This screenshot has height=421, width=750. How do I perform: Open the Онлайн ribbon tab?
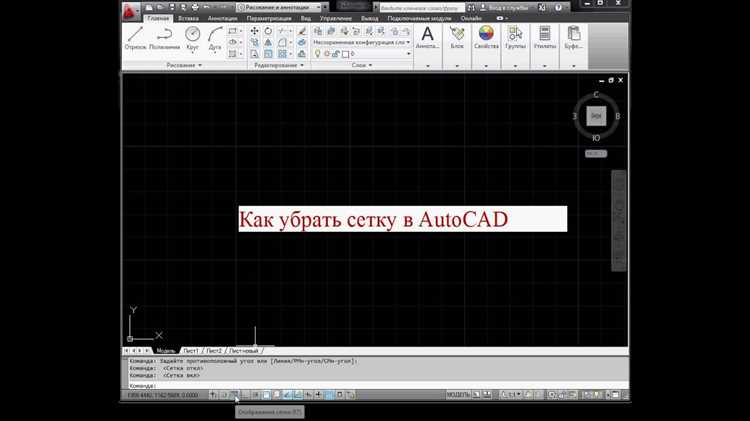tap(471, 18)
